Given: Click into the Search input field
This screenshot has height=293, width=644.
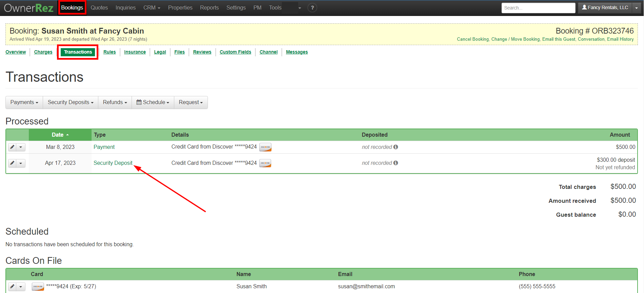Looking at the screenshot, I should coord(538,8).
